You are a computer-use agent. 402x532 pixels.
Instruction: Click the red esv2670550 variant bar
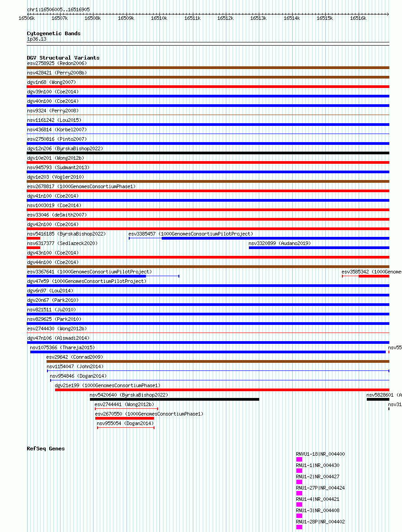(x=125, y=419)
